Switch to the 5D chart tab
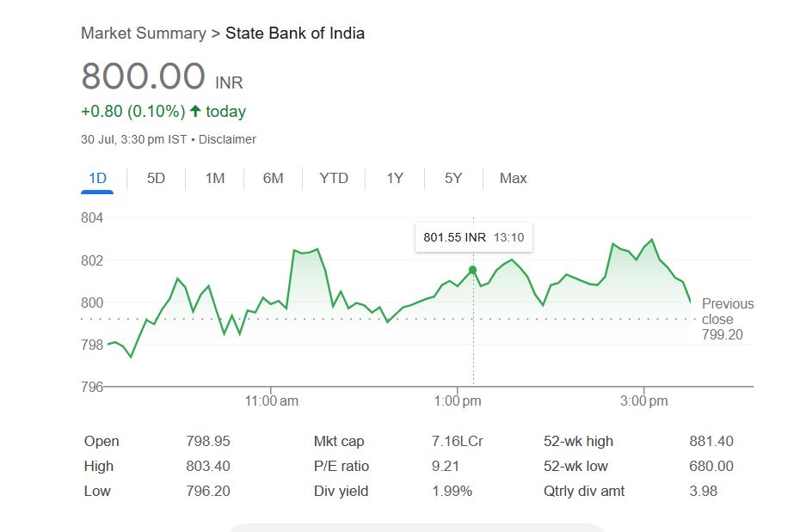Screen dimensions: 806x532 click(x=156, y=178)
